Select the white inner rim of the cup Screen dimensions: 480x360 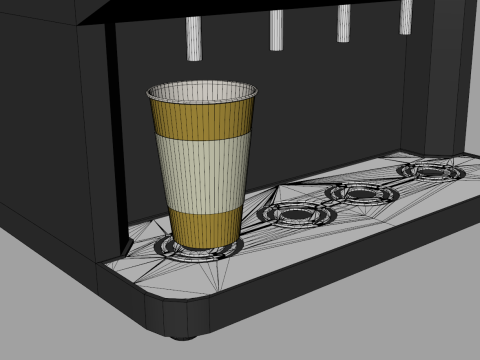point(202,91)
